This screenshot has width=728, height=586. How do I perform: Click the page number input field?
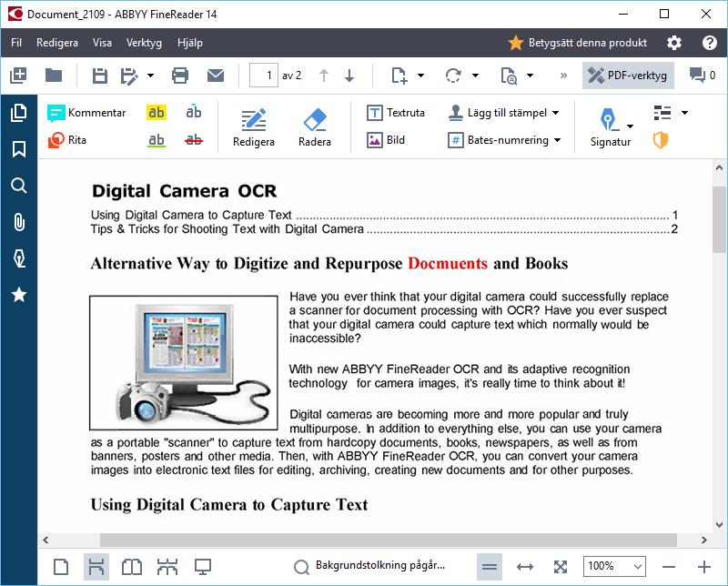coord(264,76)
